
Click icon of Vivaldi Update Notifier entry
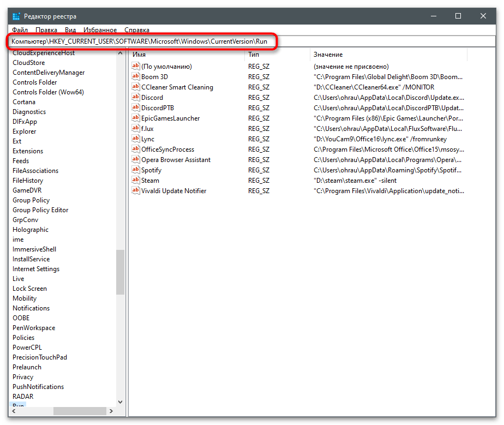tap(136, 191)
